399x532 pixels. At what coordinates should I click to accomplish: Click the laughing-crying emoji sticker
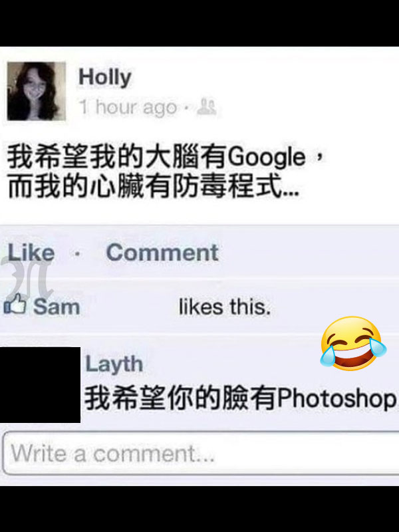click(x=353, y=343)
